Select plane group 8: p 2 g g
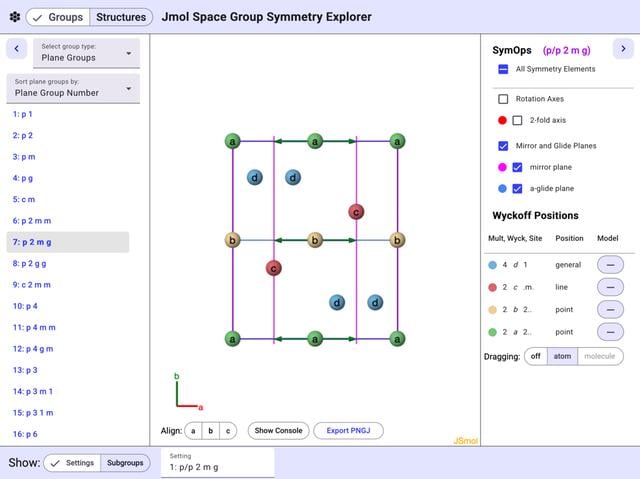This screenshot has width=640, height=479. coord(29,264)
